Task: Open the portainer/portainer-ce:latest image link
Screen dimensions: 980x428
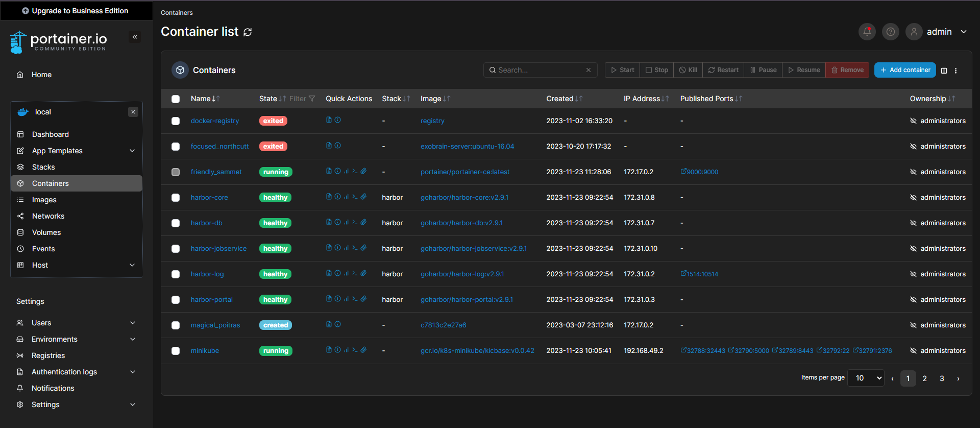Action: [465, 172]
